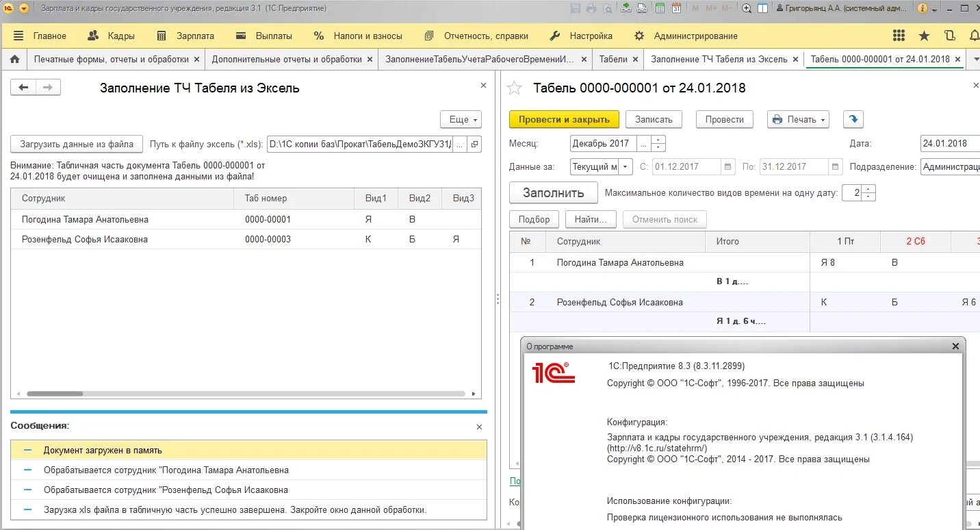This screenshot has width=980, height=530.
Task: Click Провести и закрыть button
Action: click(564, 119)
